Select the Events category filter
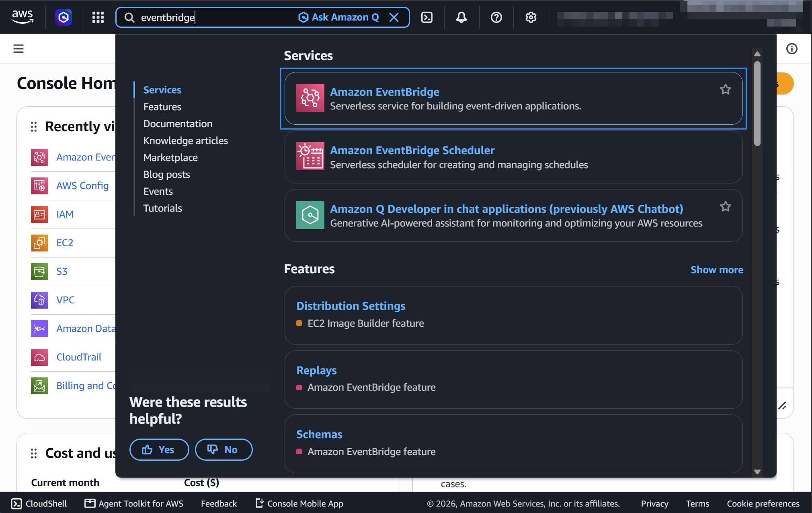The width and height of the screenshot is (812, 513). 158,191
